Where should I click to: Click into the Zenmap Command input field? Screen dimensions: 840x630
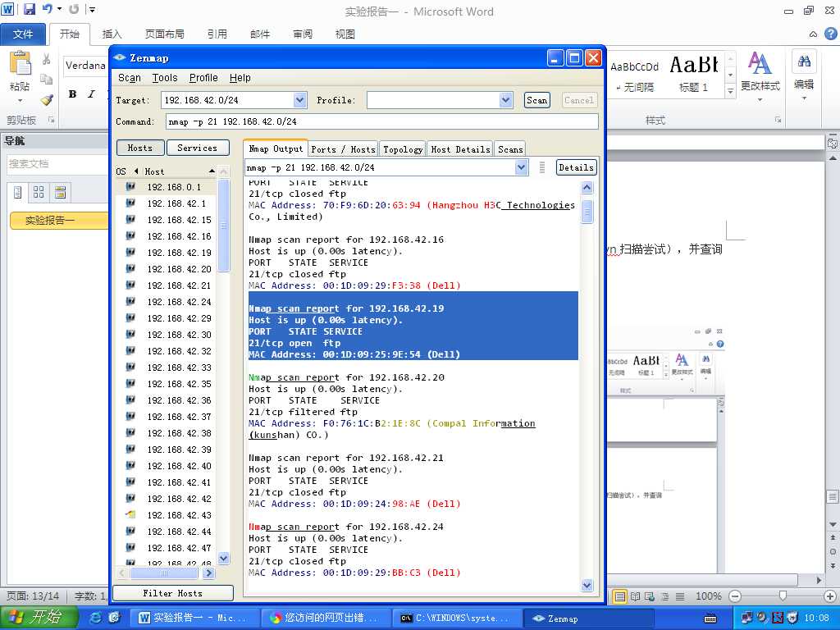[381, 121]
